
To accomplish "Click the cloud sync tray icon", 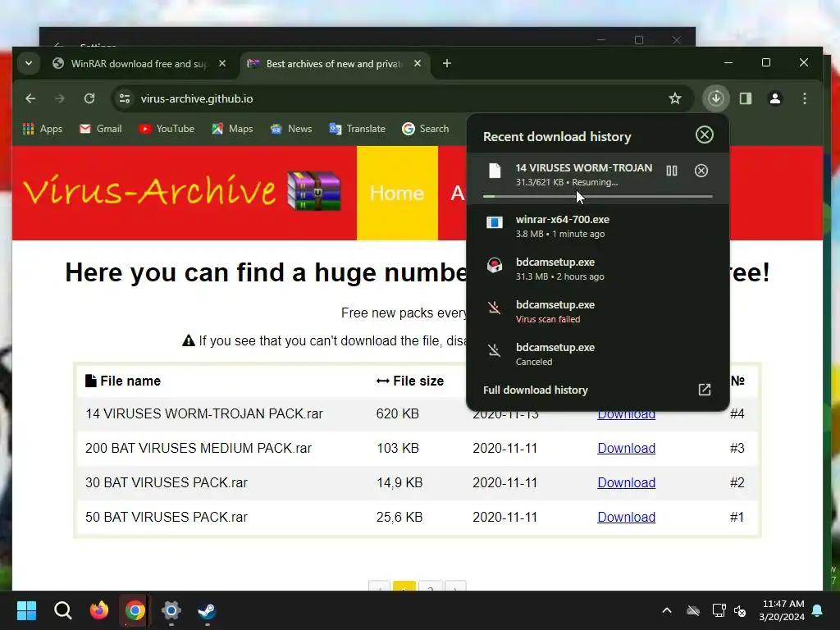I will point(693,610).
